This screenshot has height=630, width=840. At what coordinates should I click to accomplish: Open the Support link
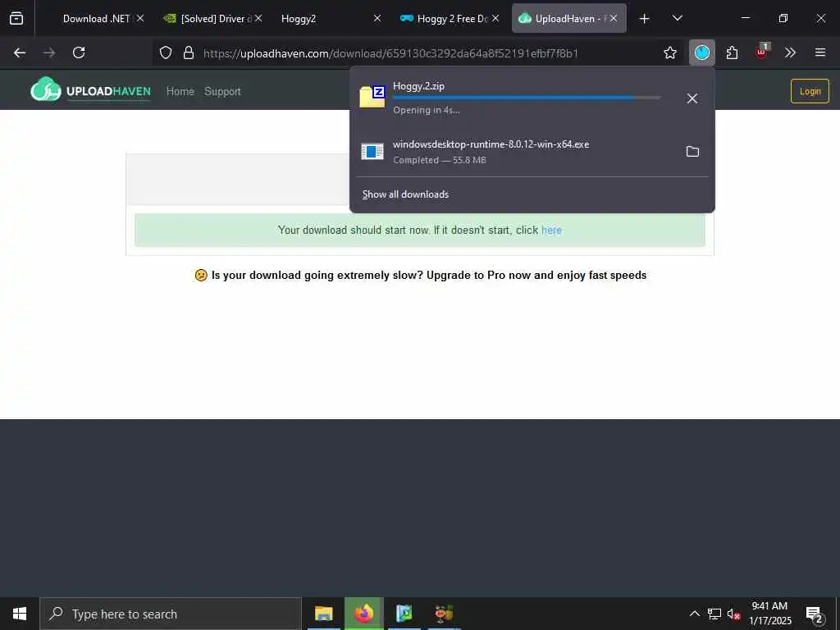[222, 92]
